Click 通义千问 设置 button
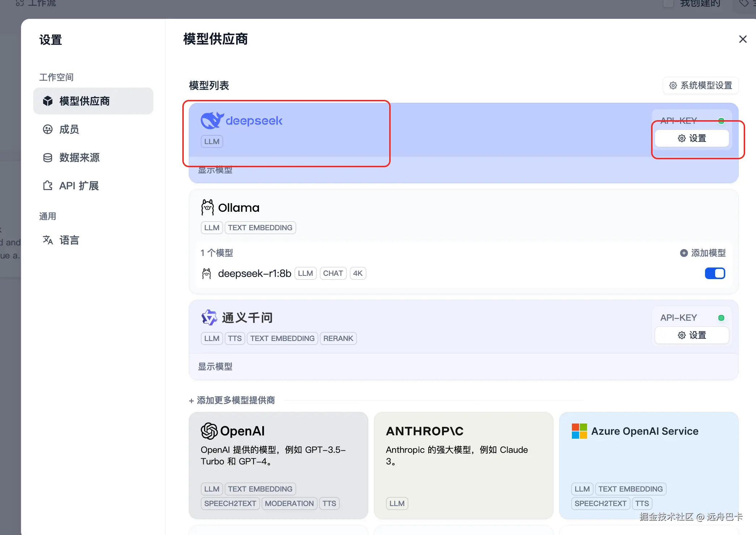This screenshot has height=535, width=756. point(692,335)
